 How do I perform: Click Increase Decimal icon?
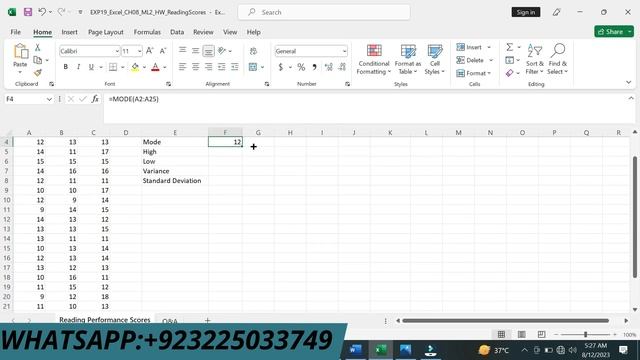click(329, 67)
